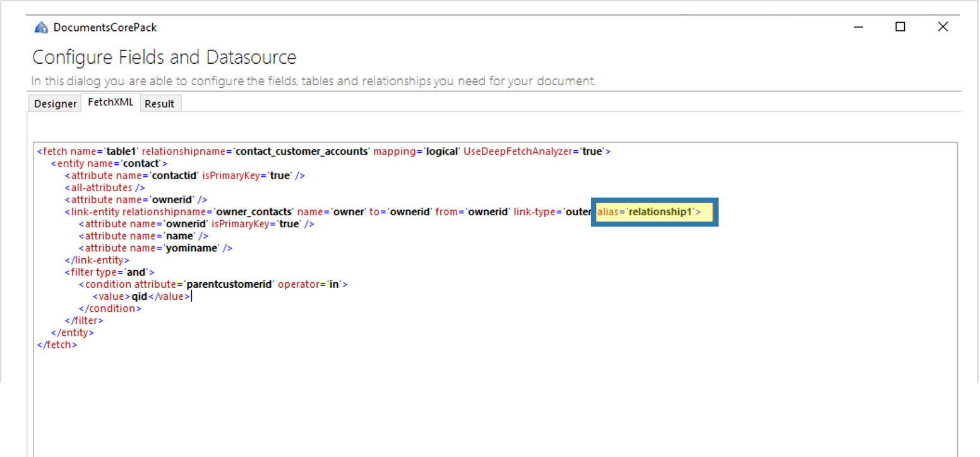Screen dimensions: 980x457
Task: Click the closing entity tag
Action: click(73, 332)
